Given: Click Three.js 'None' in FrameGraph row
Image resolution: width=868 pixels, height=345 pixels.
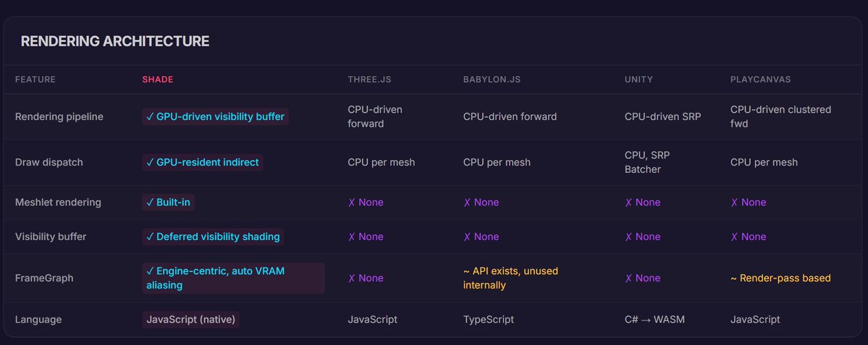Looking at the screenshot, I should click(x=366, y=278).
